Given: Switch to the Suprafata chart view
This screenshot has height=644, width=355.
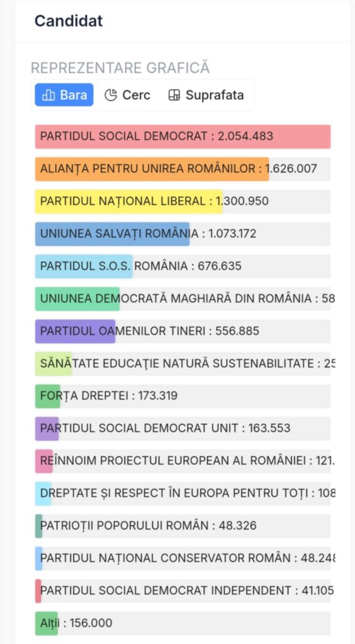Looking at the screenshot, I should pyautogui.click(x=206, y=96).
